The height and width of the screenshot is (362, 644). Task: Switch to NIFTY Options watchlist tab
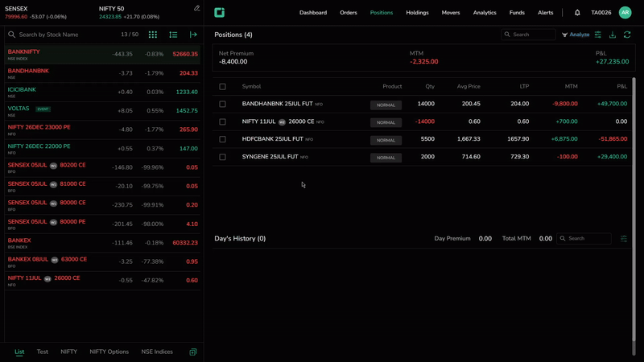coord(109,352)
